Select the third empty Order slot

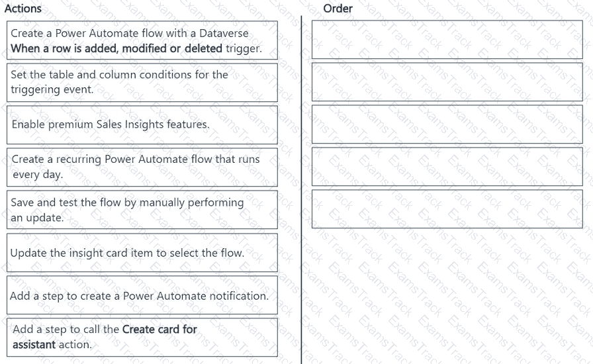tap(447, 124)
